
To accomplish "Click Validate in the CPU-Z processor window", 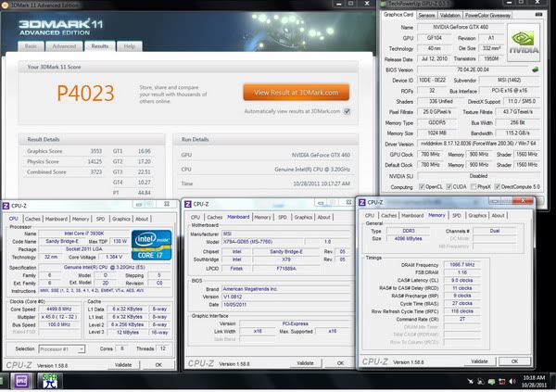I will tap(123, 365).
